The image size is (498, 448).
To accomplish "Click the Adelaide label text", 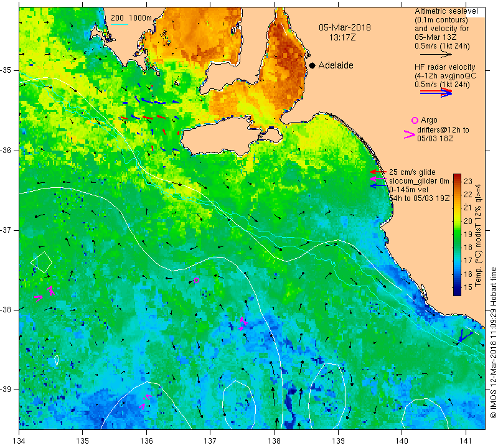I will [x=336, y=65].
